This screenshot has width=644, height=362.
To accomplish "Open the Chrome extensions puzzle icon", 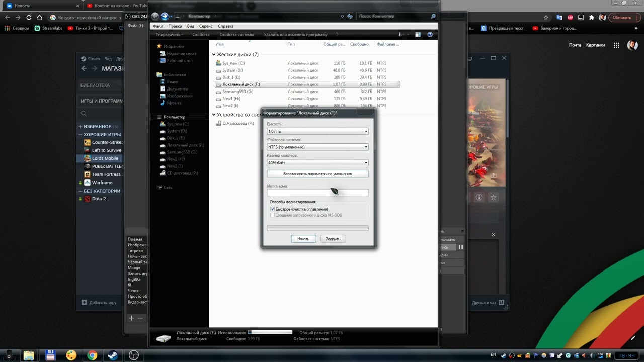I will click(x=592, y=17).
